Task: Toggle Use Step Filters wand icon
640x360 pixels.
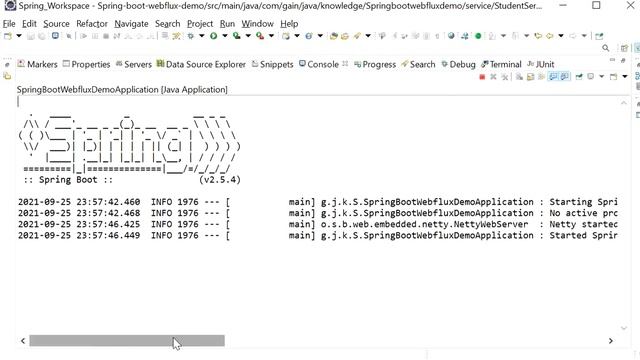Action: coord(176,36)
